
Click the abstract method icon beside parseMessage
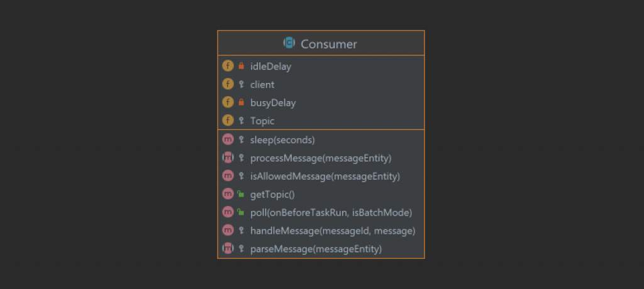pos(228,248)
